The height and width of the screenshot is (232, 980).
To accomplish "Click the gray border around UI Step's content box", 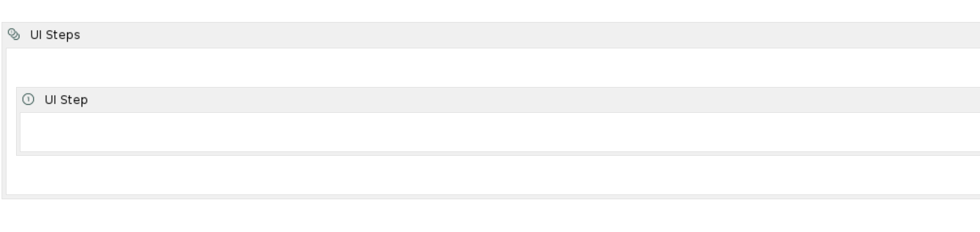I will (498, 154).
